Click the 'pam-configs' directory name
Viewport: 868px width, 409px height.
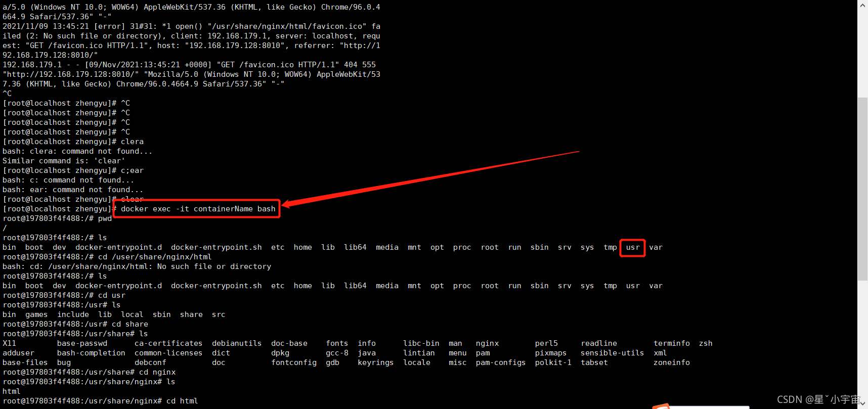(x=501, y=362)
